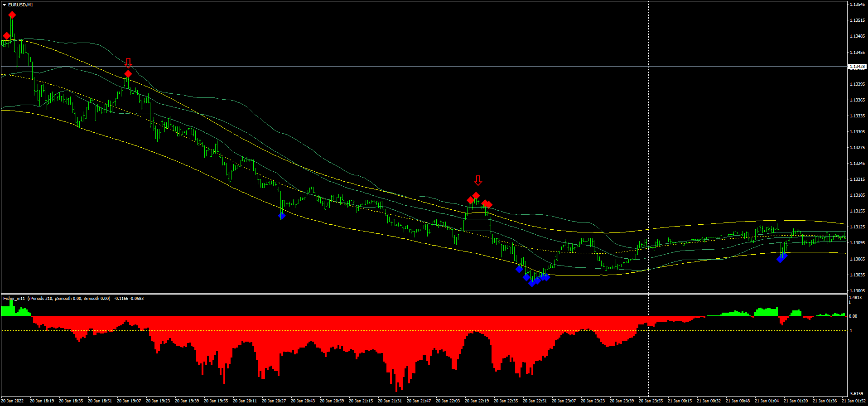Click the 1.13428 price label on the price axis

click(857, 67)
